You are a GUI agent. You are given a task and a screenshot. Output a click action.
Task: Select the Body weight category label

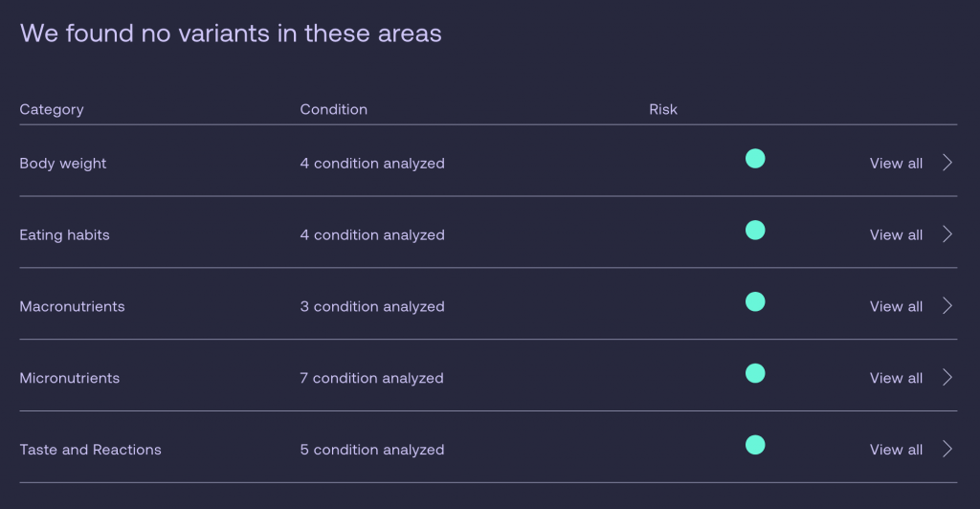pos(62,164)
